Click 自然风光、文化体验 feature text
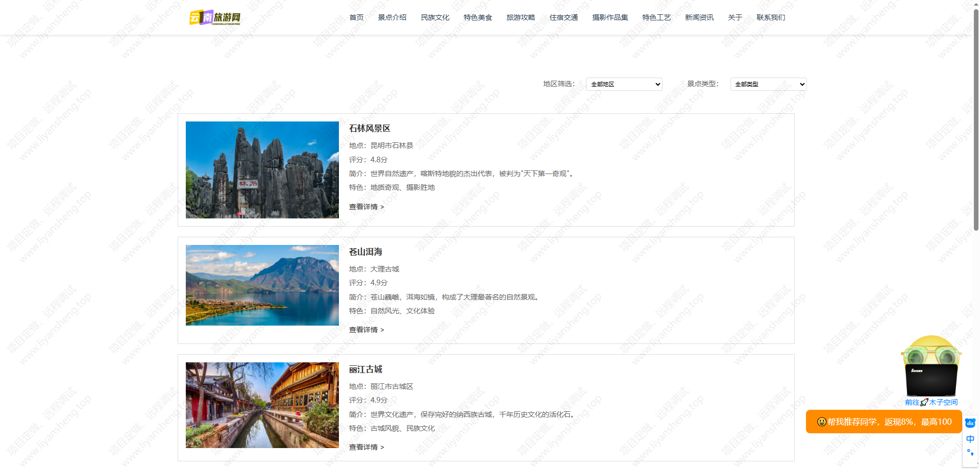The image size is (980, 469). pyautogui.click(x=402, y=311)
